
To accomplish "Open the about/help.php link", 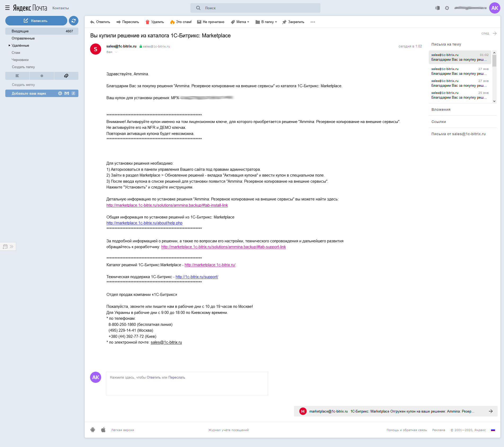I will pos(144,223).
